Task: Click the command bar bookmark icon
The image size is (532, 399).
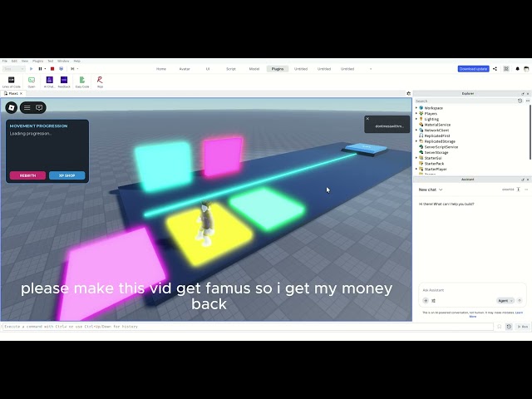Action: pyautogui.click(x=500, y=327)
